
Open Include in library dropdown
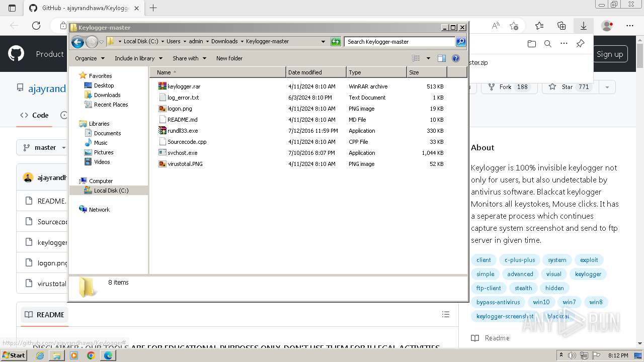(x=138, y=58)
